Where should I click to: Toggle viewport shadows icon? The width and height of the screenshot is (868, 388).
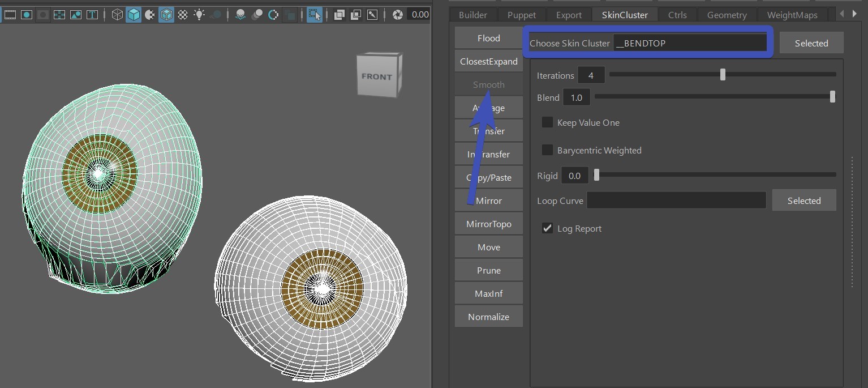coord(215,15)
